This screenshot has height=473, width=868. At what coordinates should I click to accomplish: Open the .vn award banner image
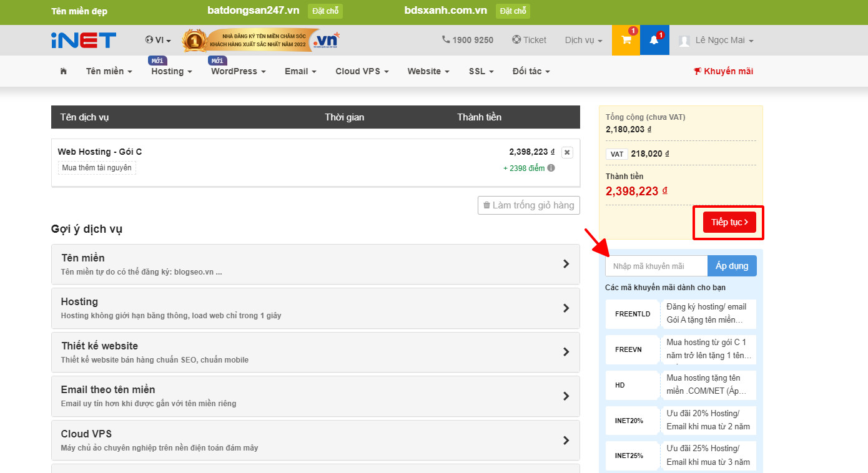261,40
